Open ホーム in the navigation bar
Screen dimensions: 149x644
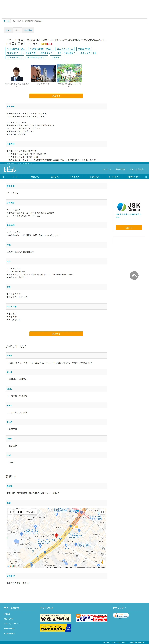point(15,177)
